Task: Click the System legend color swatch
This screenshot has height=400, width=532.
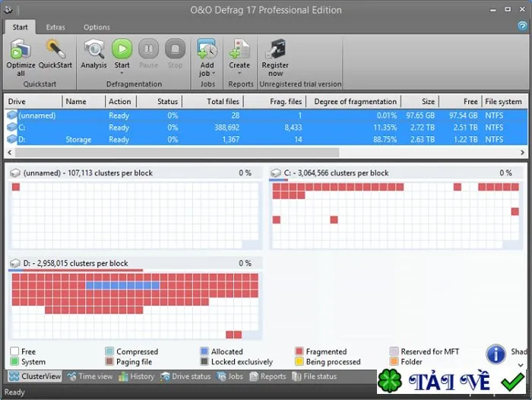Action: 14,361
